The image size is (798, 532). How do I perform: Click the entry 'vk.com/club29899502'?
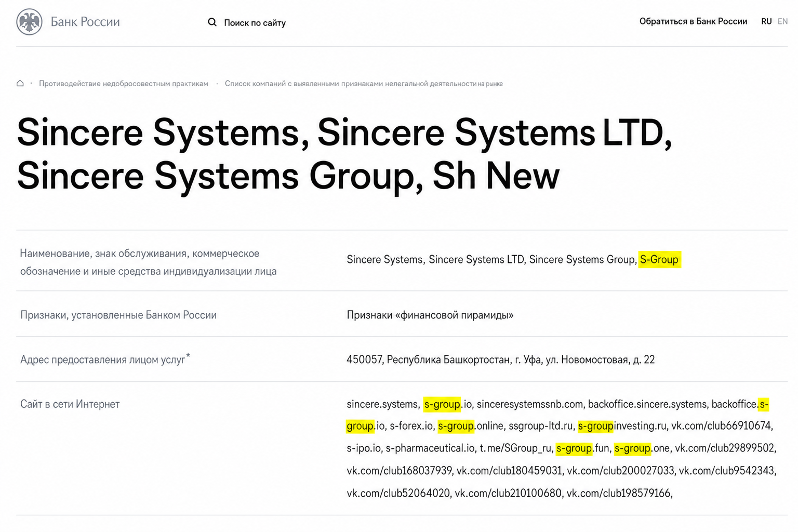(725, 448)
